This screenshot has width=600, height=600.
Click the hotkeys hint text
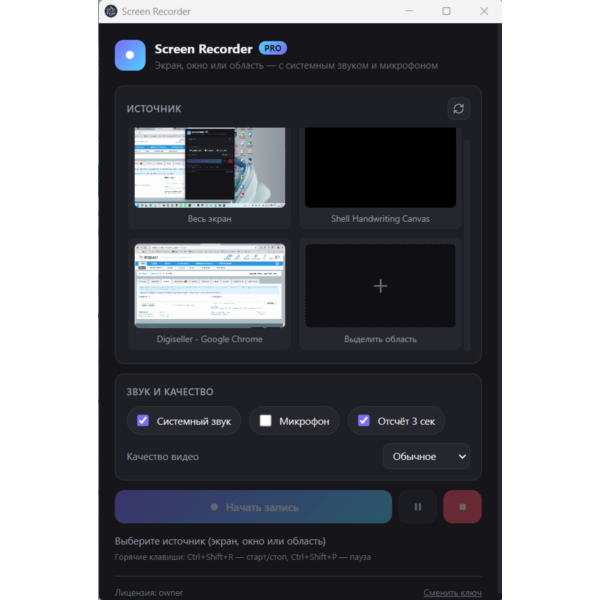(x=243, y=557)
